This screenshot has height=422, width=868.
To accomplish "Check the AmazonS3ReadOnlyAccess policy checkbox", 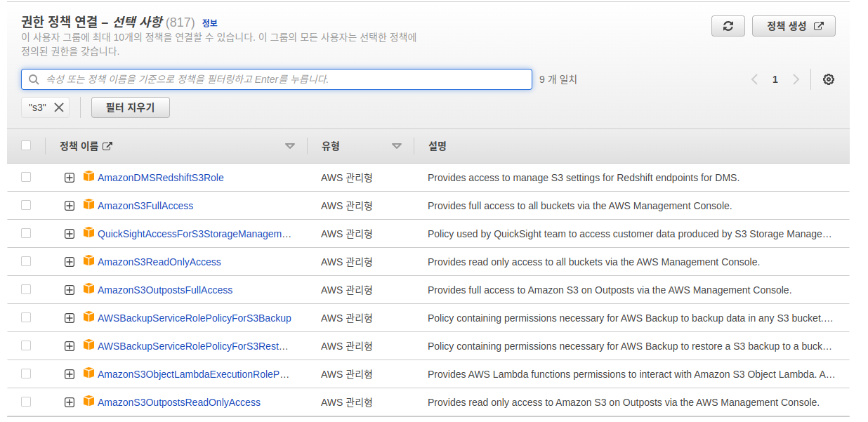I will coord(26,261).
